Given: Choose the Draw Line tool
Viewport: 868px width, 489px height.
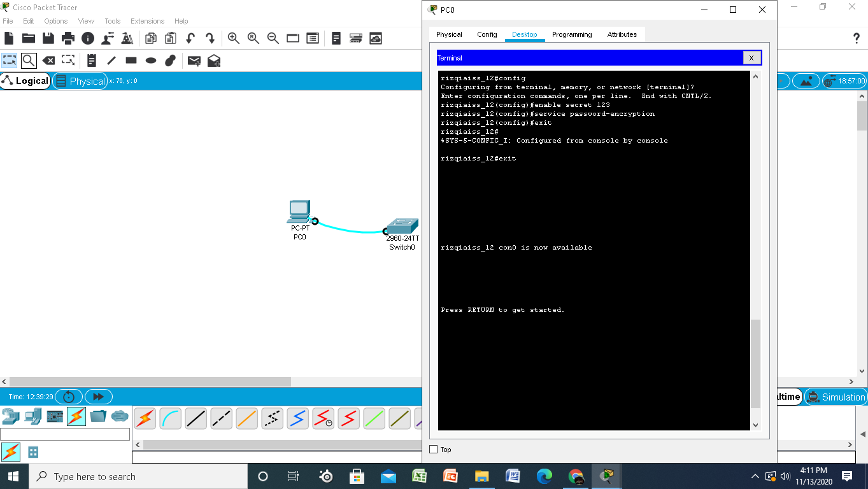Looking at the screenshot, I should 111,60.
